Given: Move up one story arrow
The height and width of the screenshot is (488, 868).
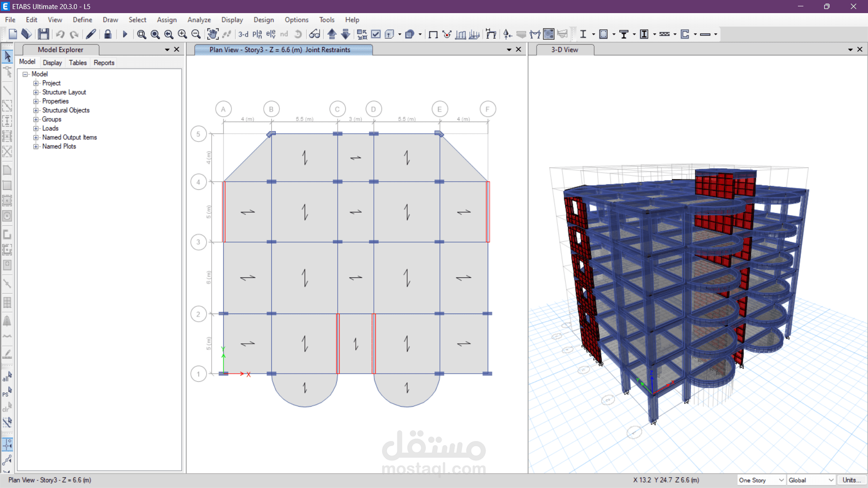Looking at the screenshot, I should (x=332, y=34).
